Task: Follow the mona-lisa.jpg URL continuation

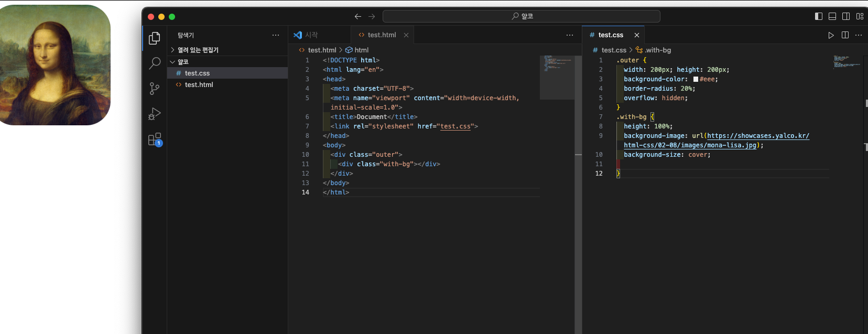Action: click(690, 145)
